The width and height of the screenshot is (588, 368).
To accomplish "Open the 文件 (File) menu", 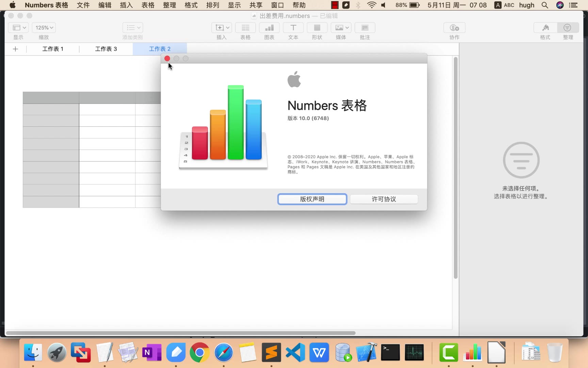I will (83, 5).
